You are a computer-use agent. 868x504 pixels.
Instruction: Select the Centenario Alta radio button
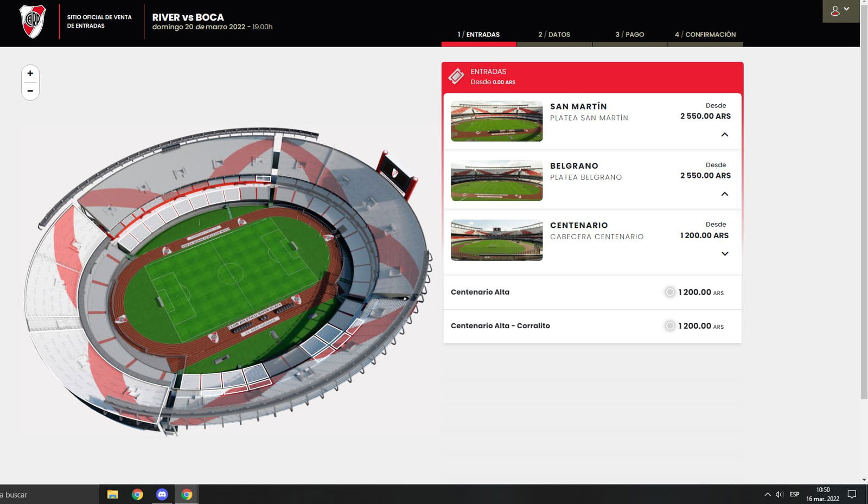(670, 292)
